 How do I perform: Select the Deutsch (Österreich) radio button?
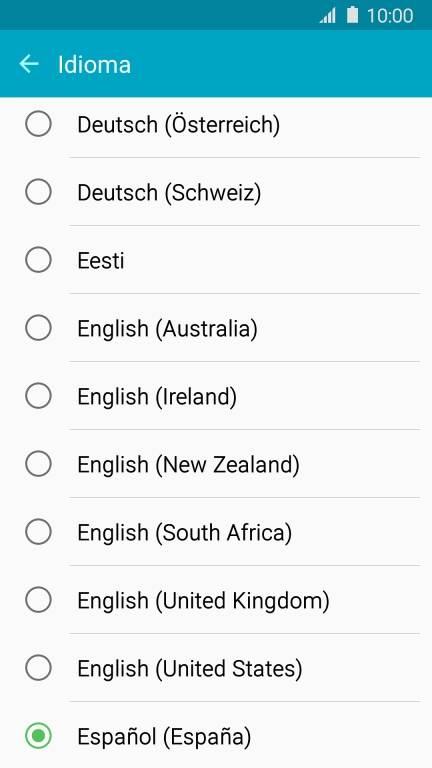click(38, 123)
